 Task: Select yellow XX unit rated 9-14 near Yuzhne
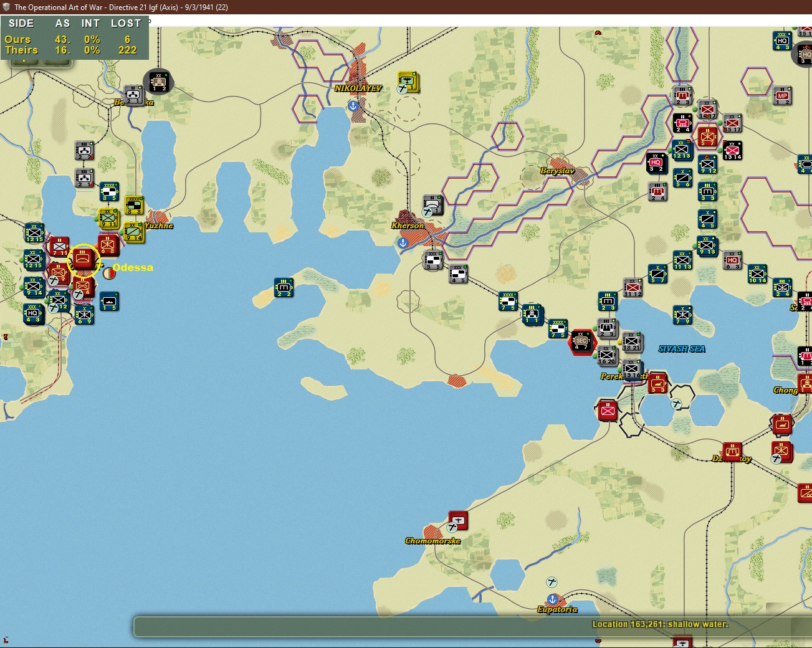(133, 232)
